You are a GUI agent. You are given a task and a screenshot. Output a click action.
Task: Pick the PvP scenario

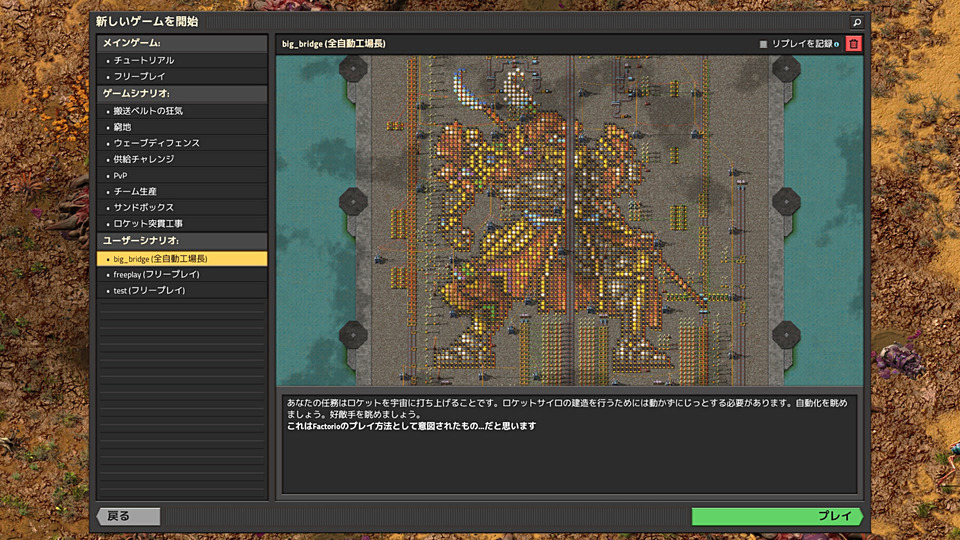[x=182, y=175]
